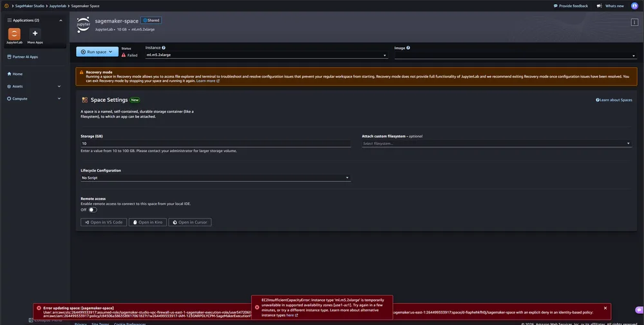Click the Recovery mode warning icon

click(81, 72)
